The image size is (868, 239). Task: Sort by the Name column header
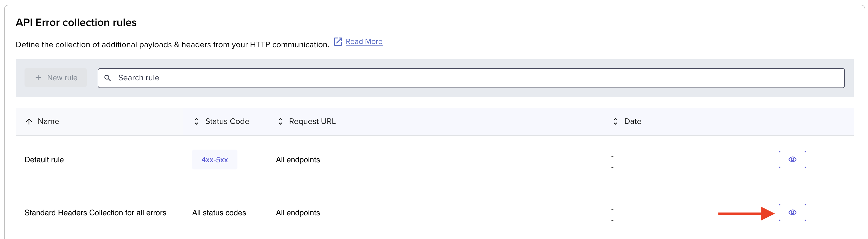pos(48,121)
